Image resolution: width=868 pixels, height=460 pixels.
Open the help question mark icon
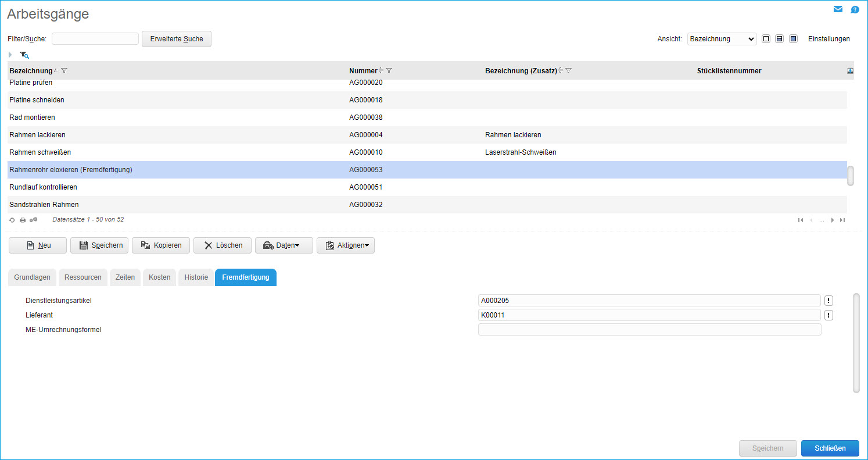[x=855, y=10]
